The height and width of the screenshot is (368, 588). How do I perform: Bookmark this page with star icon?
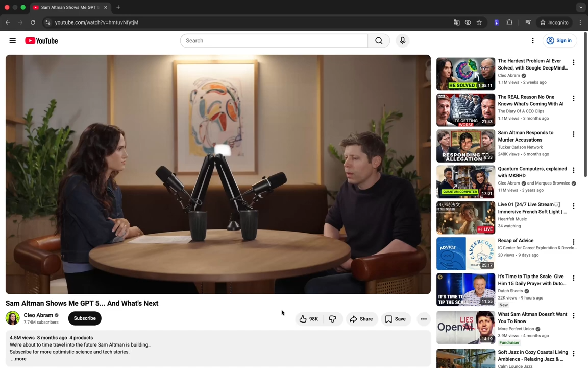click(479, 22)
